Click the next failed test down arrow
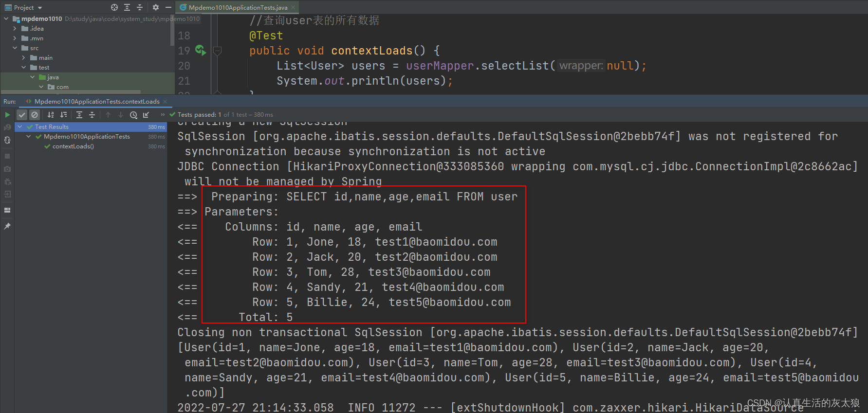The height and width of the screenshot is (413, 868). point(121,115)
